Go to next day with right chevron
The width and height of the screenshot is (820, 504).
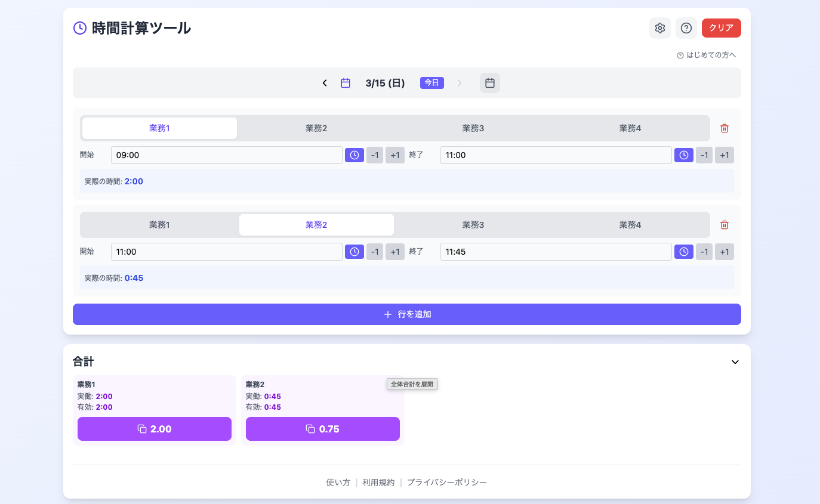click(460, 83)
